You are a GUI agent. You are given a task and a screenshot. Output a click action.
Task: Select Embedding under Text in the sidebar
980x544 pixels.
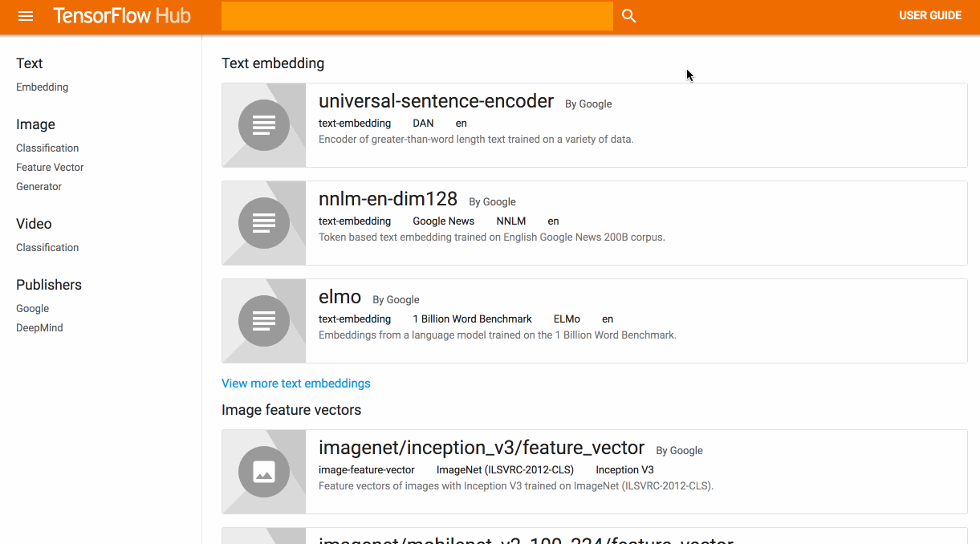coord(43,87)
